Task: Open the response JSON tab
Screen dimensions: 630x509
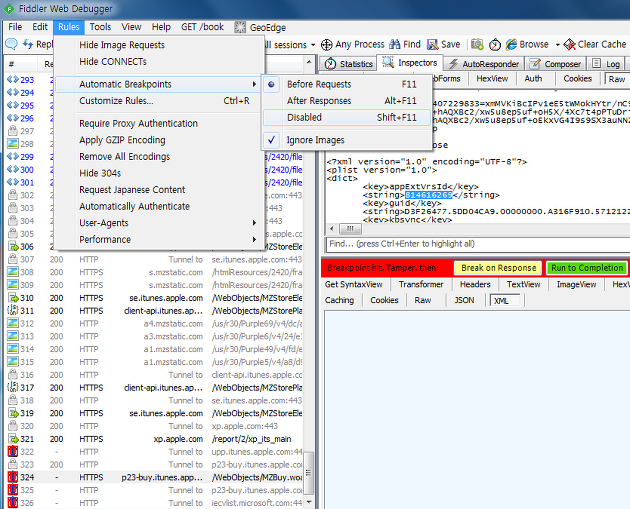Action: [x=464, y=300]
